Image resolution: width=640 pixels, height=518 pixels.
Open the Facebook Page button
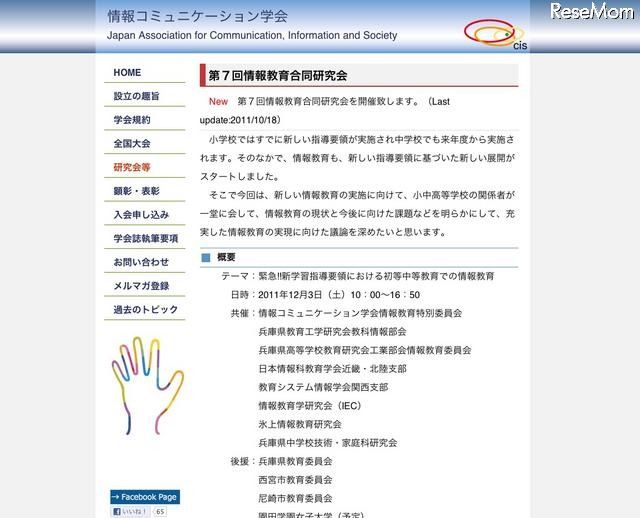click(145, 497)
